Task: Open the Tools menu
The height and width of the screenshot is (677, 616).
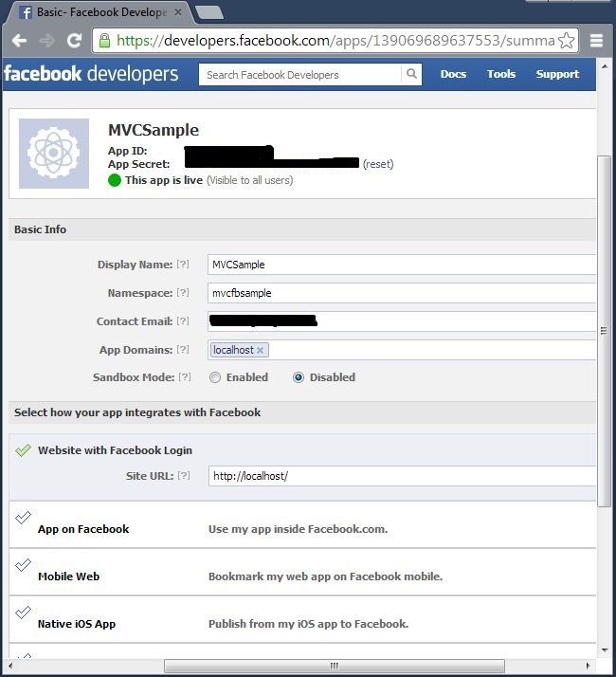Action: [501, 74]
